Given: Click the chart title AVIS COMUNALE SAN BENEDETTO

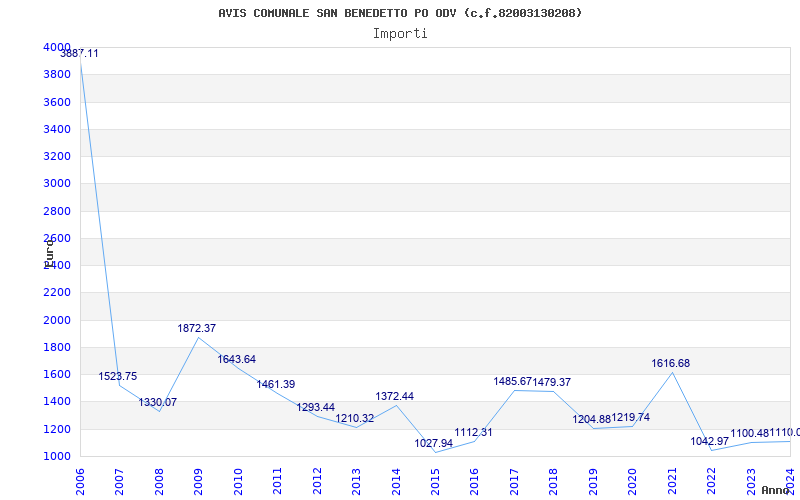Looking at the screenshot, I should pyautogui.click(x=400, y=13).
